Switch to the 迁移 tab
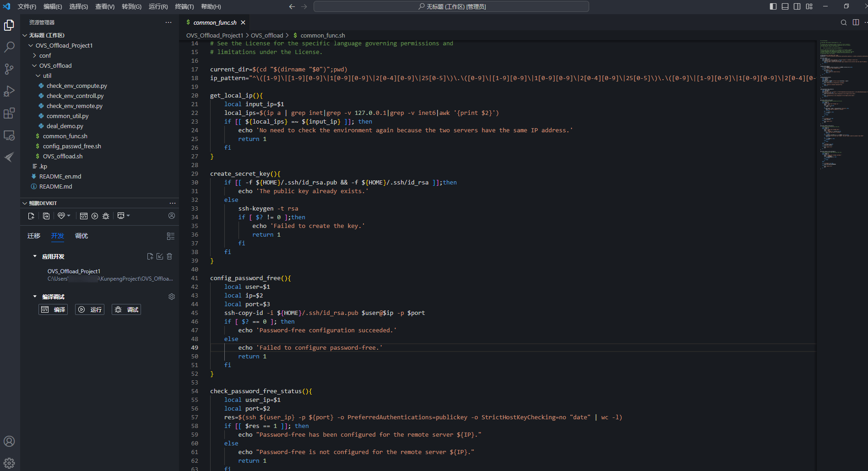This screenshot has height=471, width=868. click(x=34, y=236)
